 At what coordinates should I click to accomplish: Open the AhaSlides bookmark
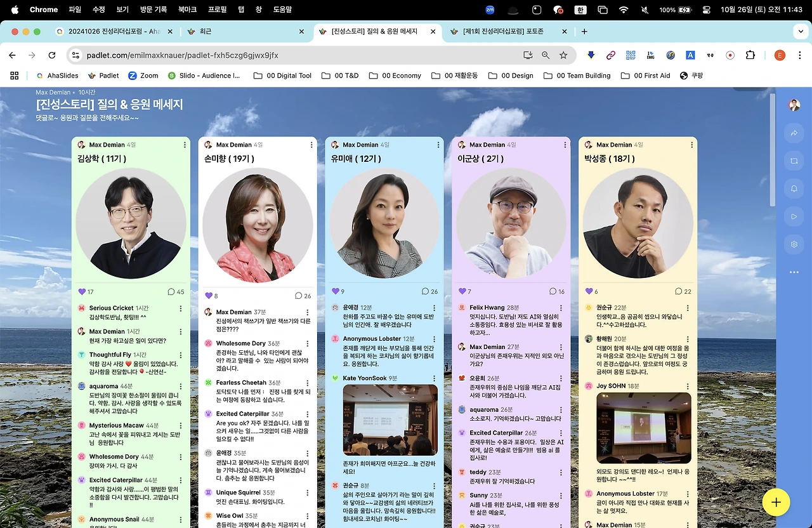[56, 76]
